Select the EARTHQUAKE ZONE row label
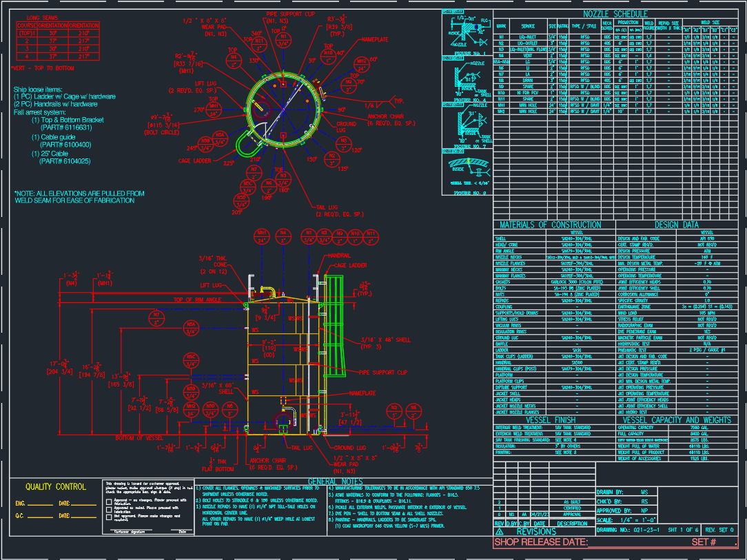Viewport: 747px width, 560px height. click(633, 307)
